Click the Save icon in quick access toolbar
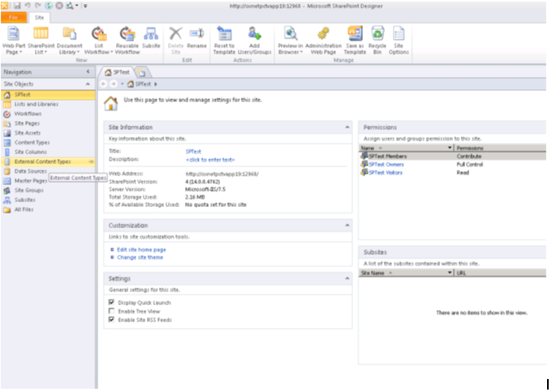Viewport: 556px width, 392px height. tap(17, 6)
